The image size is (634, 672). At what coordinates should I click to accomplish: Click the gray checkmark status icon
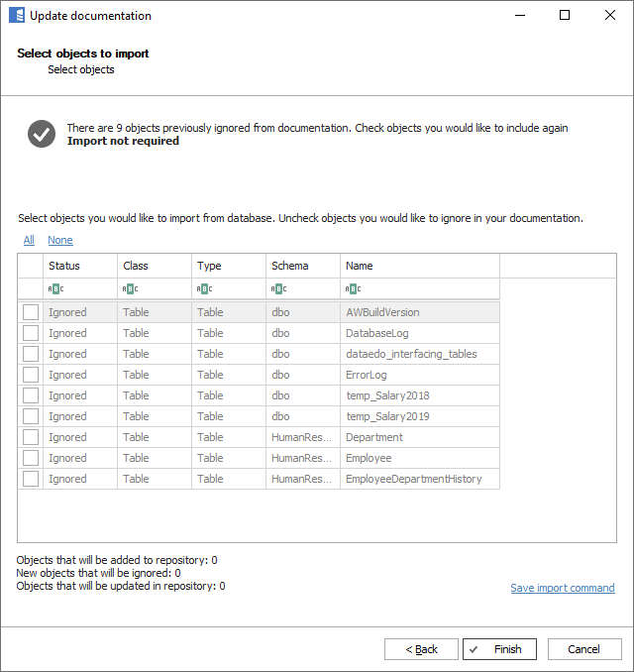tap(42, 134)
